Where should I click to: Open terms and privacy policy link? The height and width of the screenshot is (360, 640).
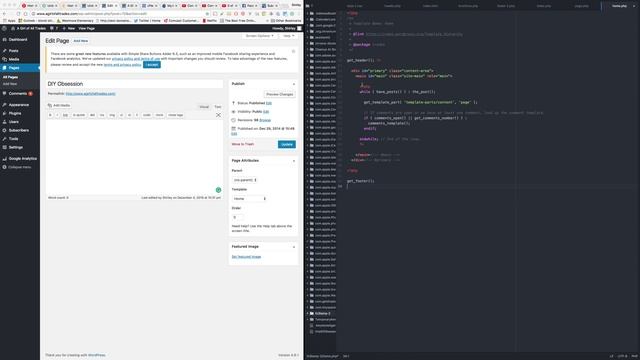(122, 64)
